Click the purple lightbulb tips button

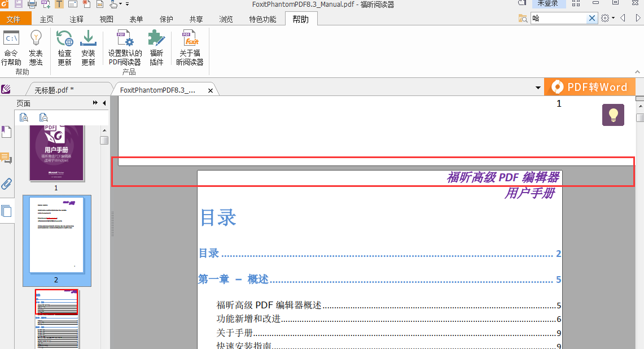[613, 115]
